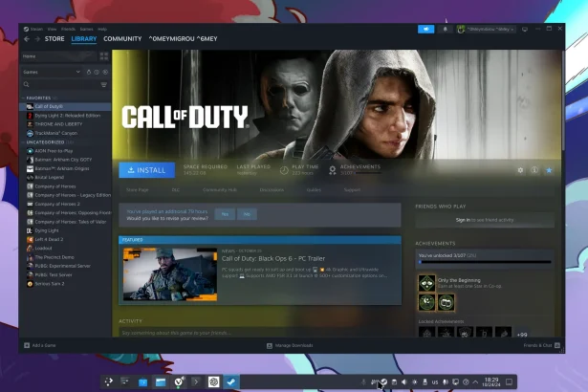Switch to the Store tab
588x392 pixels.
pos(54,39)
